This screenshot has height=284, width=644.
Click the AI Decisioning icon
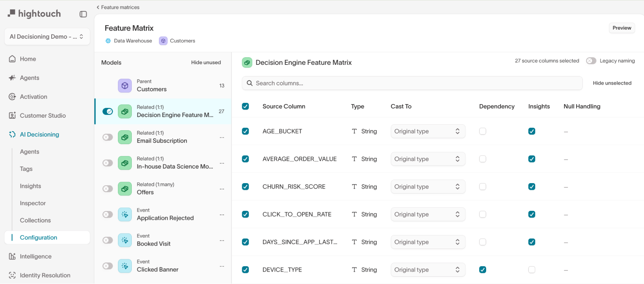click(12, 134)
